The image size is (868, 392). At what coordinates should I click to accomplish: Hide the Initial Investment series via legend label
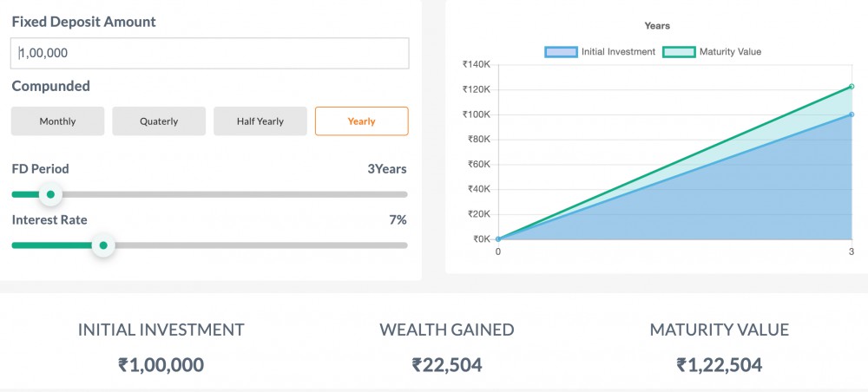[618, 52]
